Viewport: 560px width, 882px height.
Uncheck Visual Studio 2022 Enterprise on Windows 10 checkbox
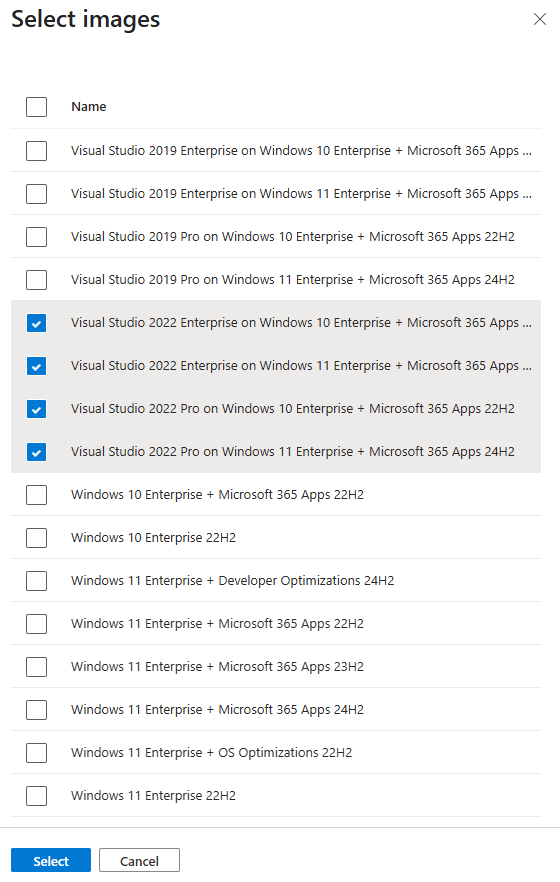pos(37,323)
